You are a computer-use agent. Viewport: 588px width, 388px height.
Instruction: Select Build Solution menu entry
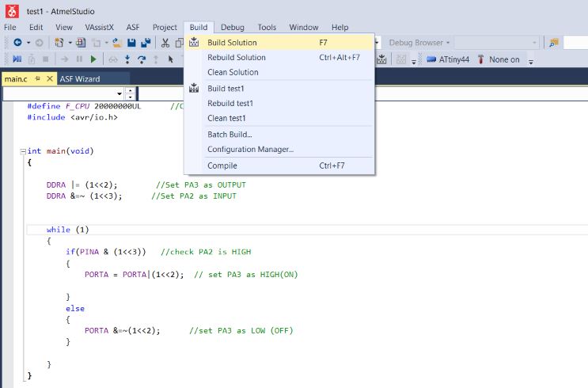279,43
